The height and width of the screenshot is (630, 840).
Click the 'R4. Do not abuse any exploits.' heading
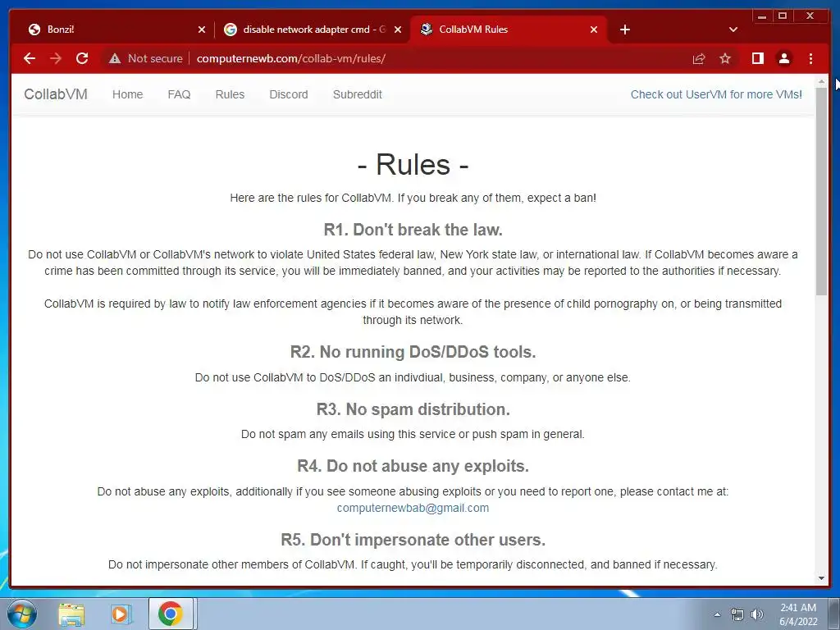pos(413,466)
